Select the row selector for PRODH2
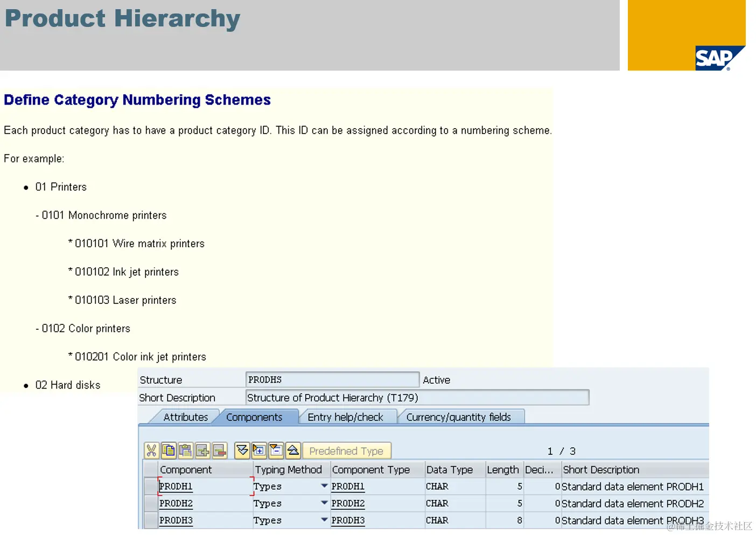Viewport: 756px width, 535px height. tap(151, 503)
